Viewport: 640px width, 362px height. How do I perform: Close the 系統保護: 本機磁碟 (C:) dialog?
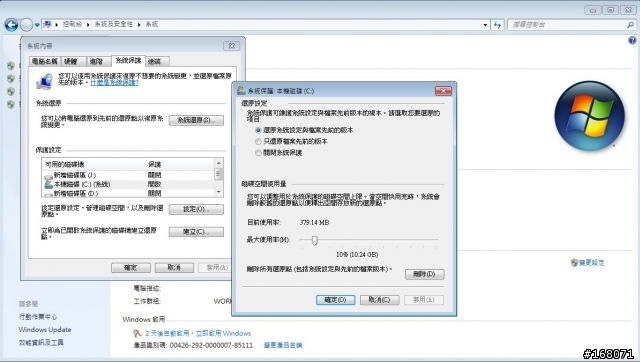[443, 91]
